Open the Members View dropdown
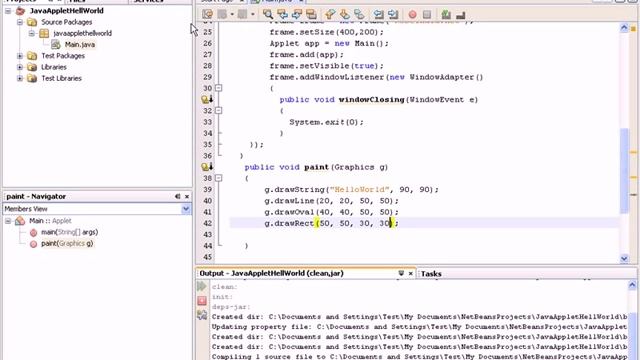The image size is (640, 360). click(x=186, y=209)
